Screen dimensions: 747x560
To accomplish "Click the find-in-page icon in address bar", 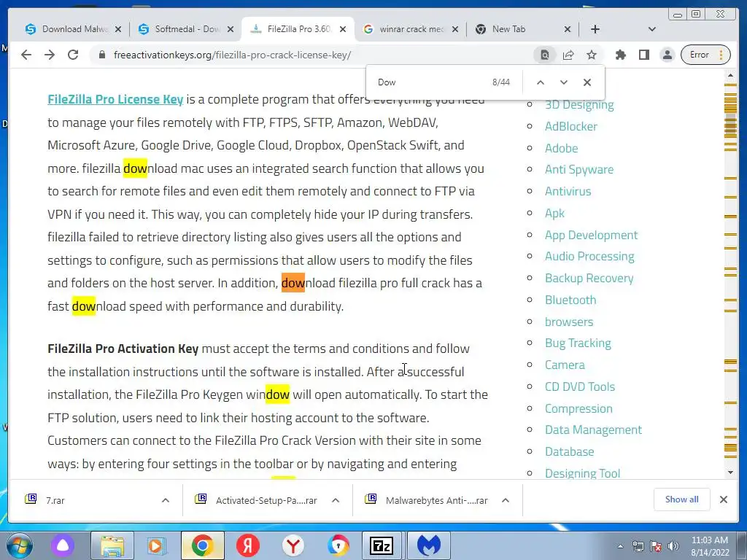I will [x=544, y=55].
